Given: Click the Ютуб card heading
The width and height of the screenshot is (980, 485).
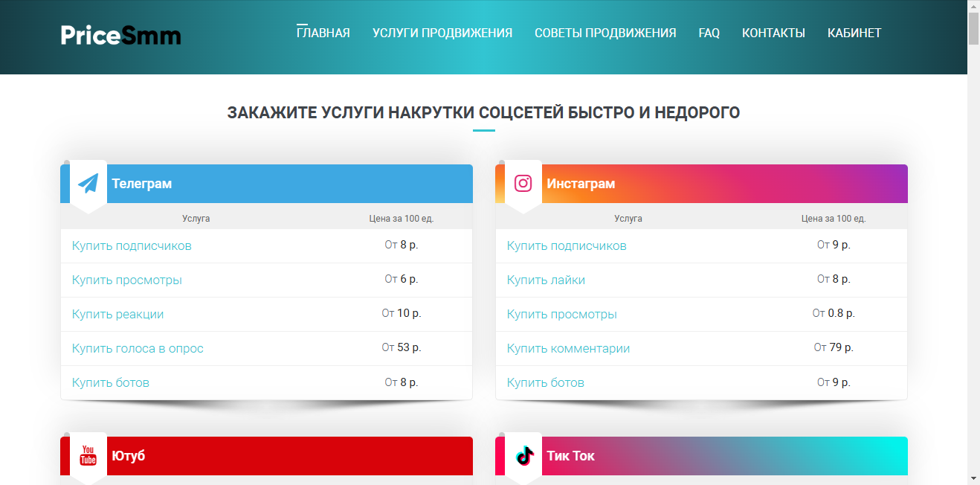Looking at the screenshot, I should [129, 456].
